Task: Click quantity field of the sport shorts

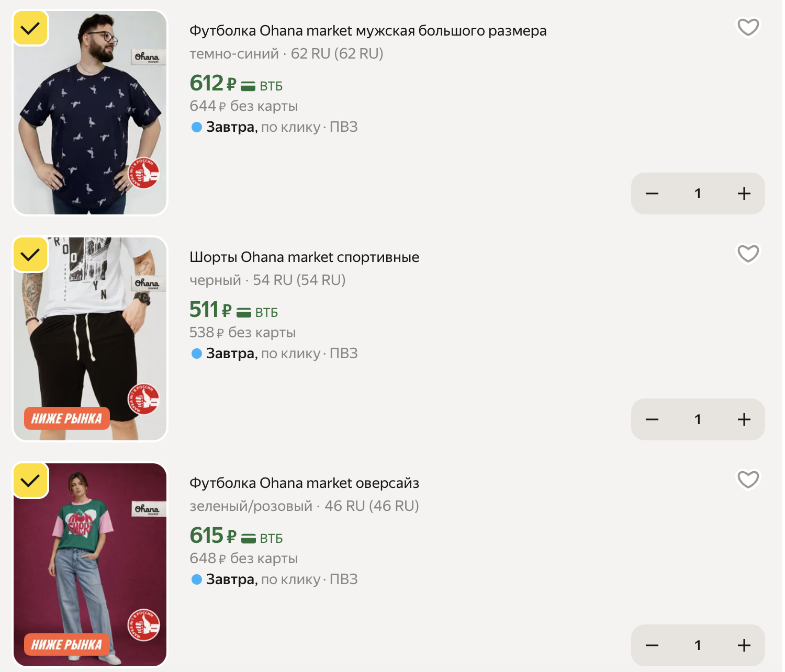Action: pyautogui.click(x=698, y=419)
